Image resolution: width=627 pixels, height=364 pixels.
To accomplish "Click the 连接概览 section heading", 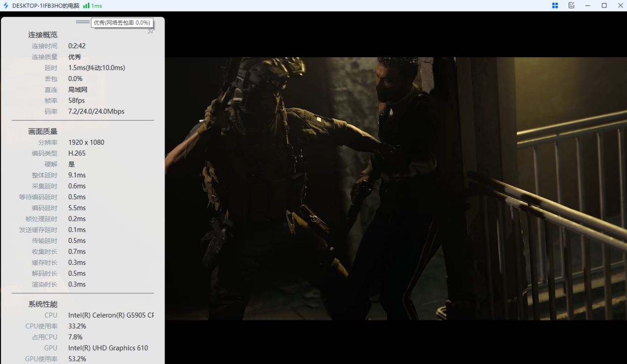I will 42,35.
